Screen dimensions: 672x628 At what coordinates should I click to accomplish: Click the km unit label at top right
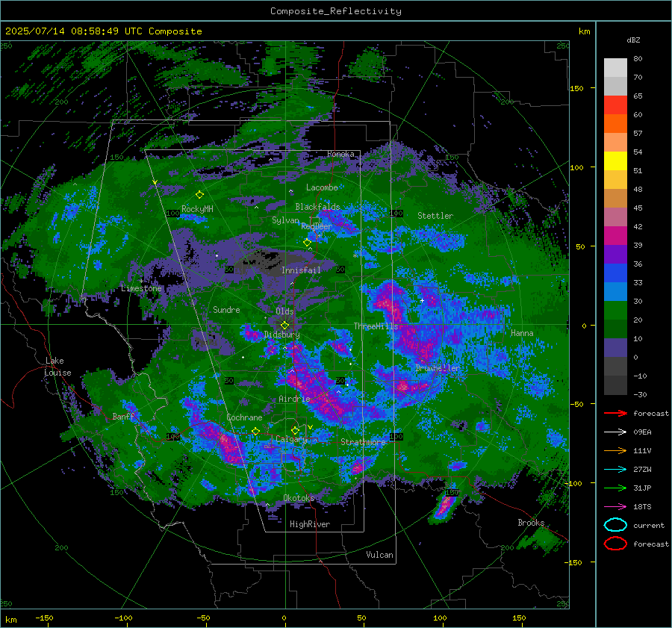point(584,31)
